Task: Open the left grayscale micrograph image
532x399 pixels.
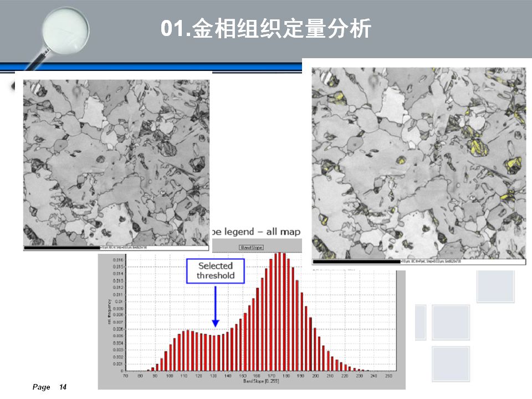Action: coord(117,161)
